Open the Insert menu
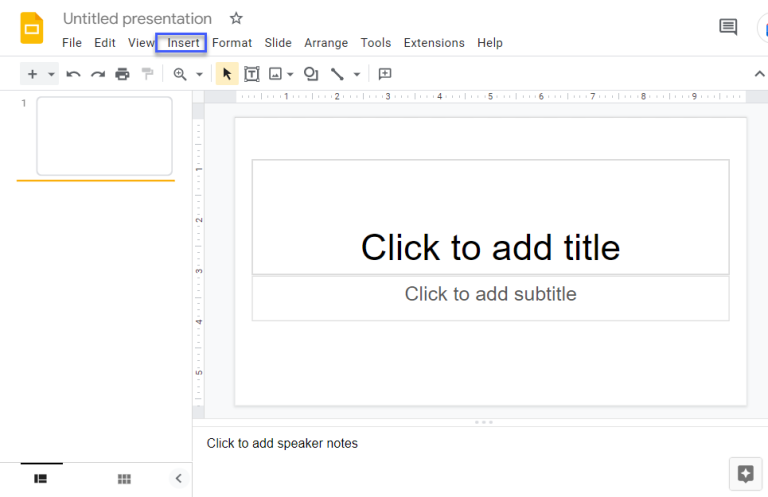 click(x=183, y=43)
